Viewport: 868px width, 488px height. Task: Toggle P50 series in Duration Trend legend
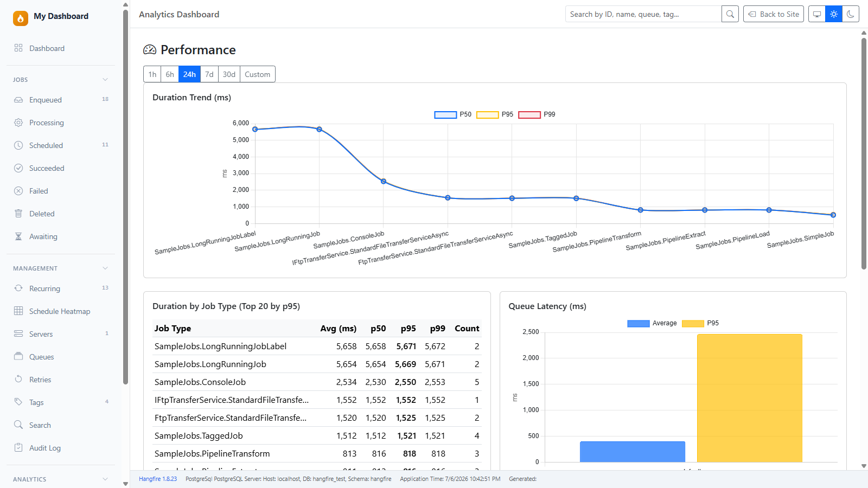(x=453, y=114)
